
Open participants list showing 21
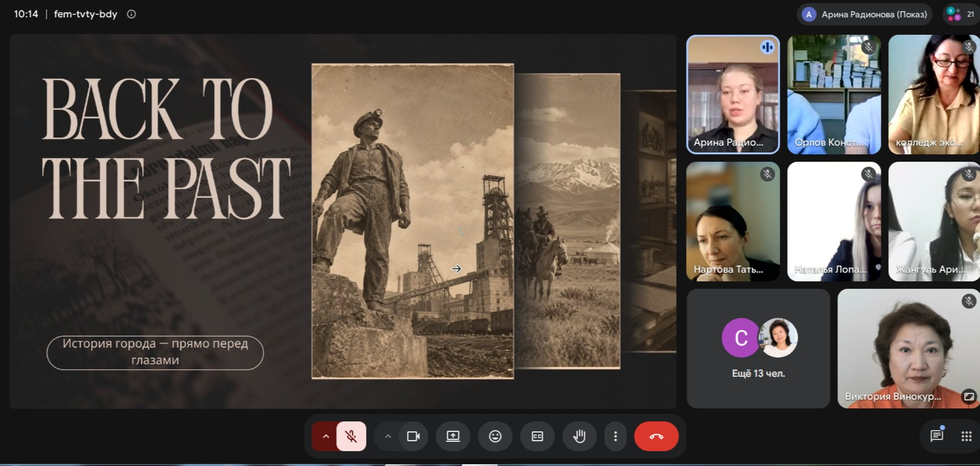click(961, 14)
